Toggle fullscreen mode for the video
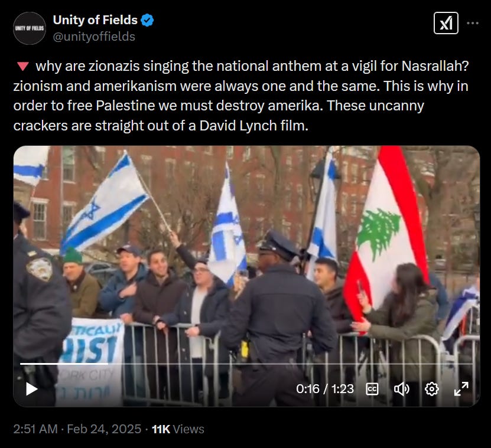Screen dimensions: 491x448 461,389
